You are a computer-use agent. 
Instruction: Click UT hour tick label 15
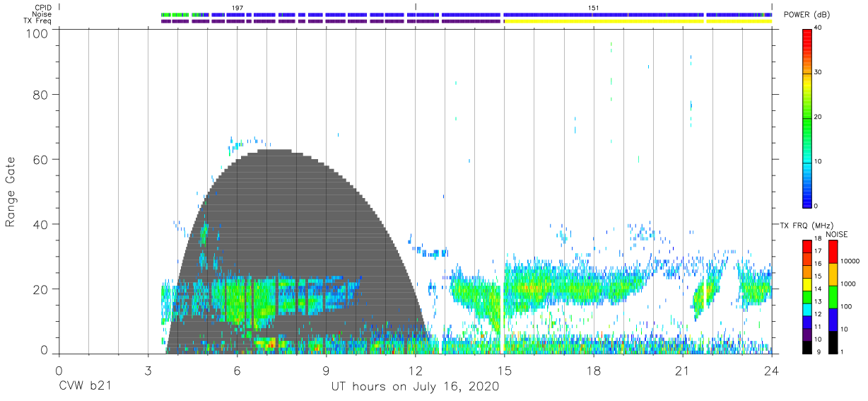504,371
